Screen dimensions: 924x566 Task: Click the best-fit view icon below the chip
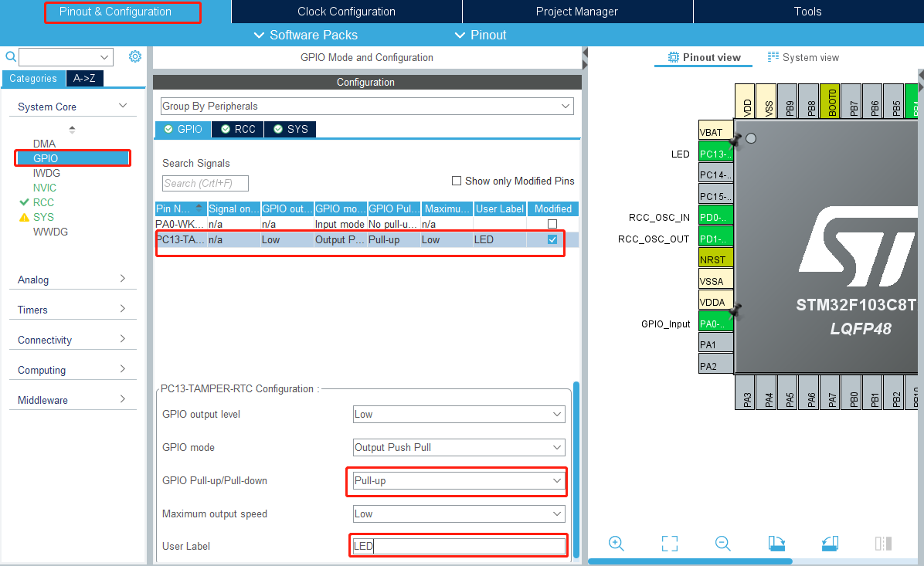pos(669,544)
